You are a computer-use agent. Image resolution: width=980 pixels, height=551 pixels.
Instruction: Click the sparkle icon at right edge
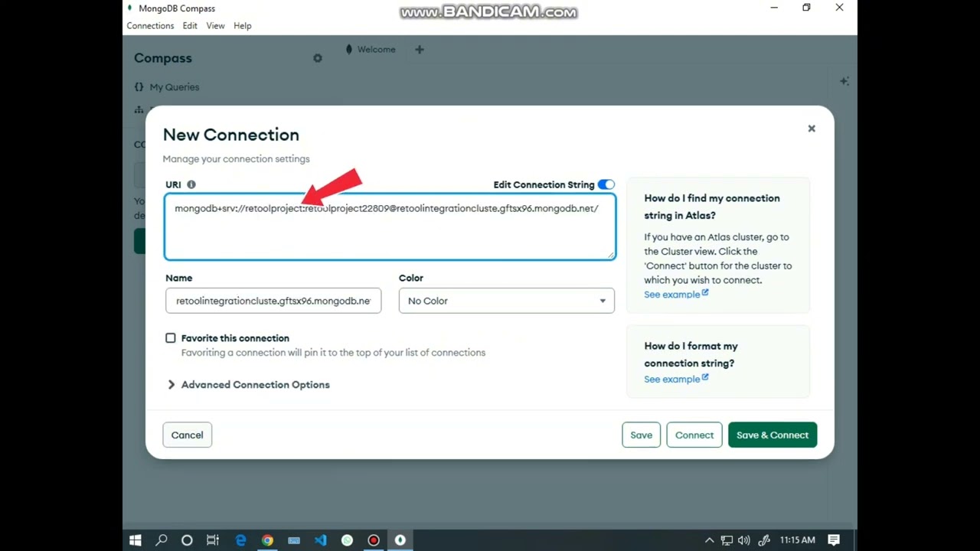[x=844, y=81]
